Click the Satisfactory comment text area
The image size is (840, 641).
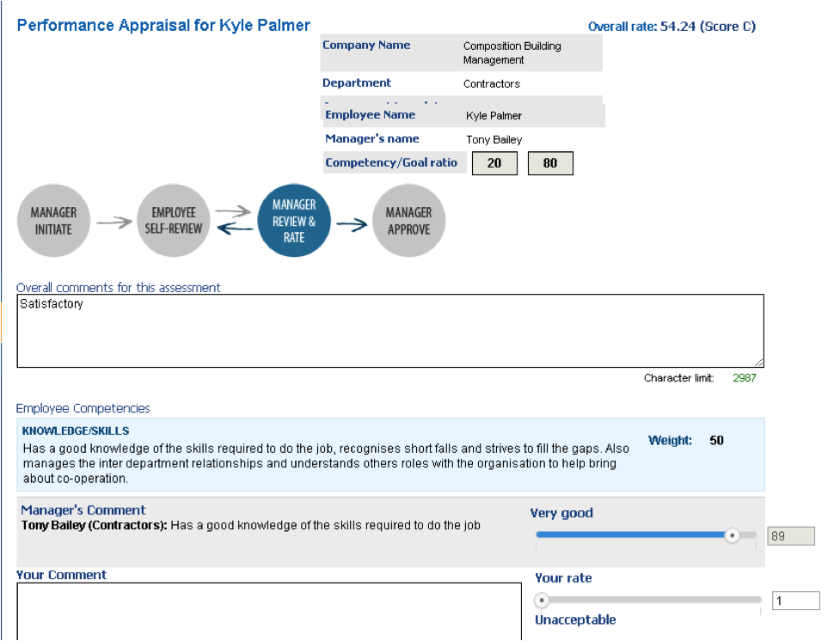point(391,329)
